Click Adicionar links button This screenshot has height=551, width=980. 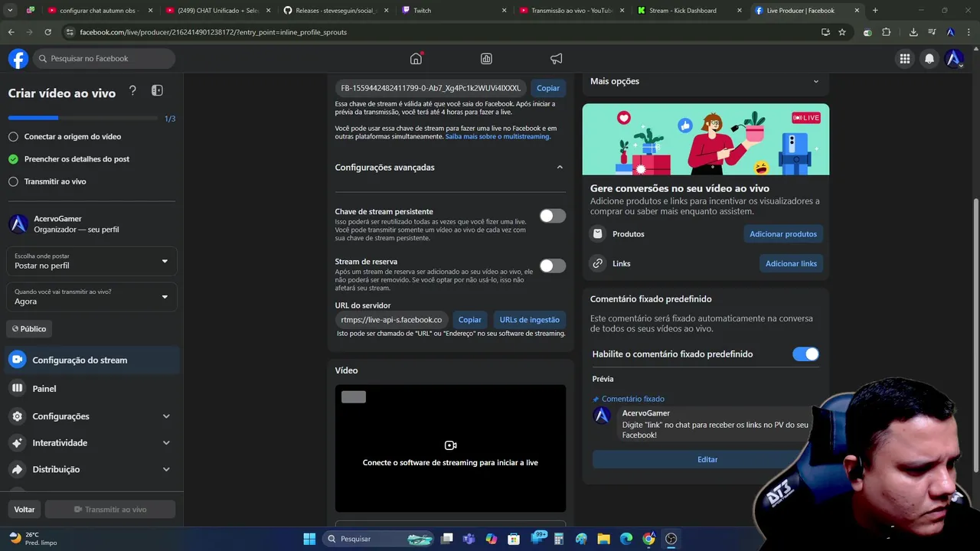tap(791, 263)
